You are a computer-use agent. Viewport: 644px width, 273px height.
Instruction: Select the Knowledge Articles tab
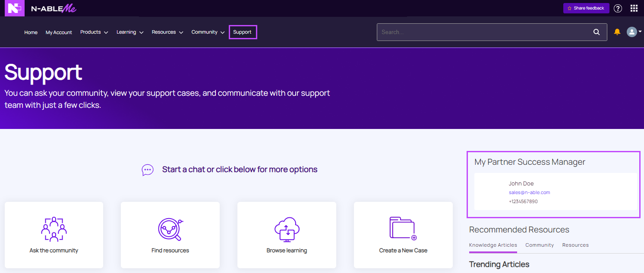(x=493, y=245)
